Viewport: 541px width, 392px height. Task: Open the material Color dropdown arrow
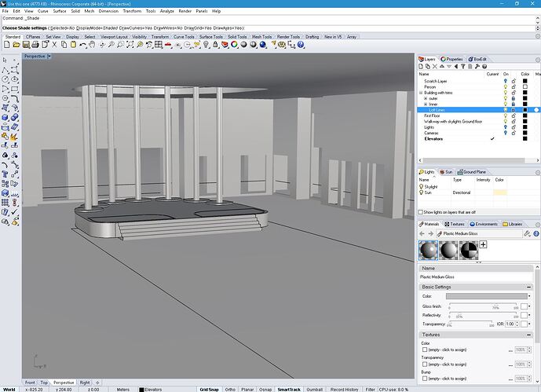pos(529,296)
